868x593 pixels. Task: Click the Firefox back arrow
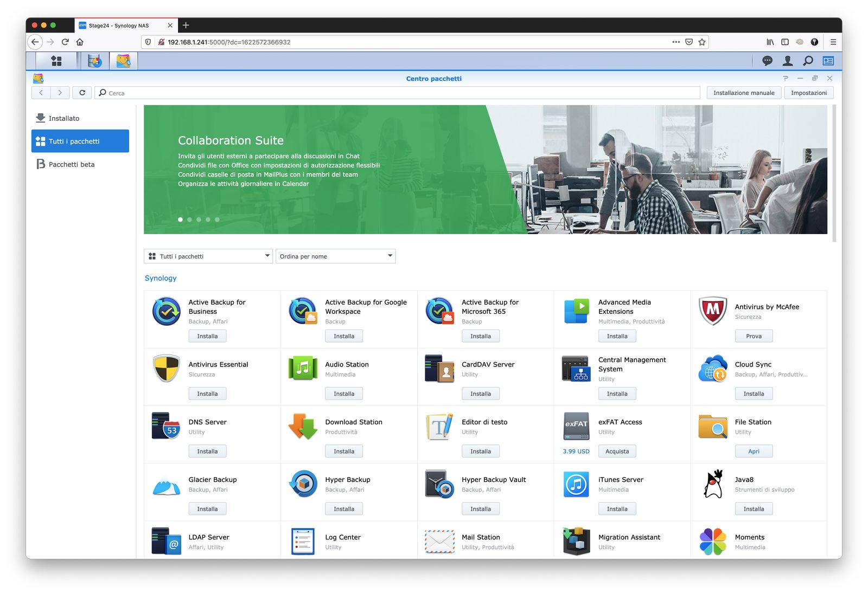(35, 42)
